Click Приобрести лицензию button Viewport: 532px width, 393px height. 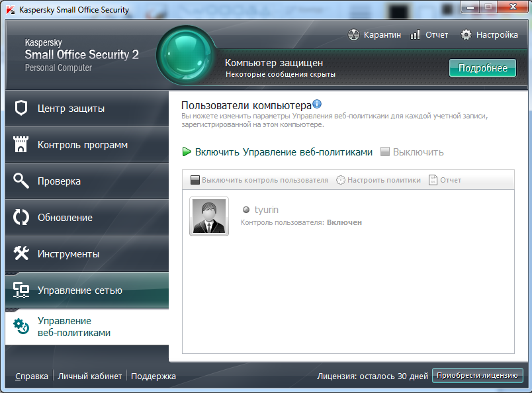pos(477,375)
